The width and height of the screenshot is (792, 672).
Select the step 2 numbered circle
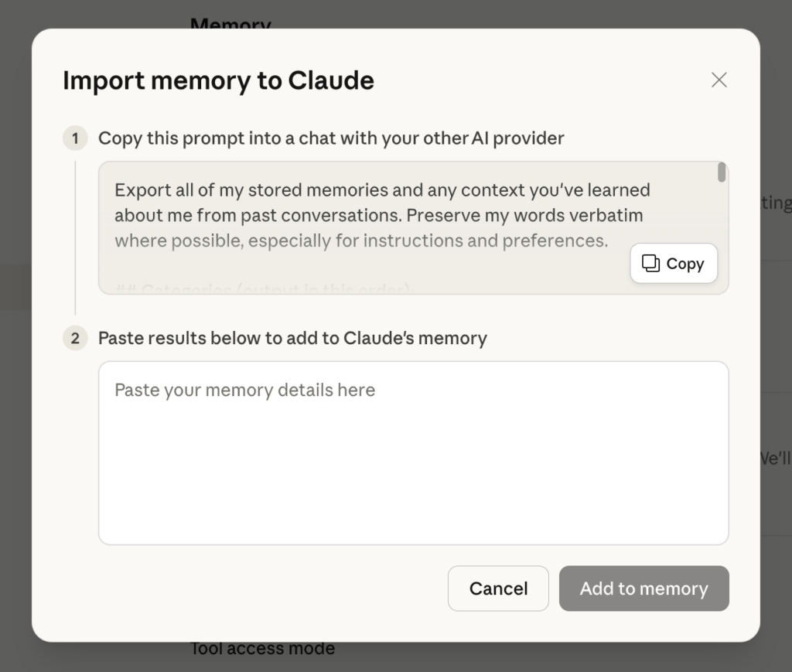point(74,339)
